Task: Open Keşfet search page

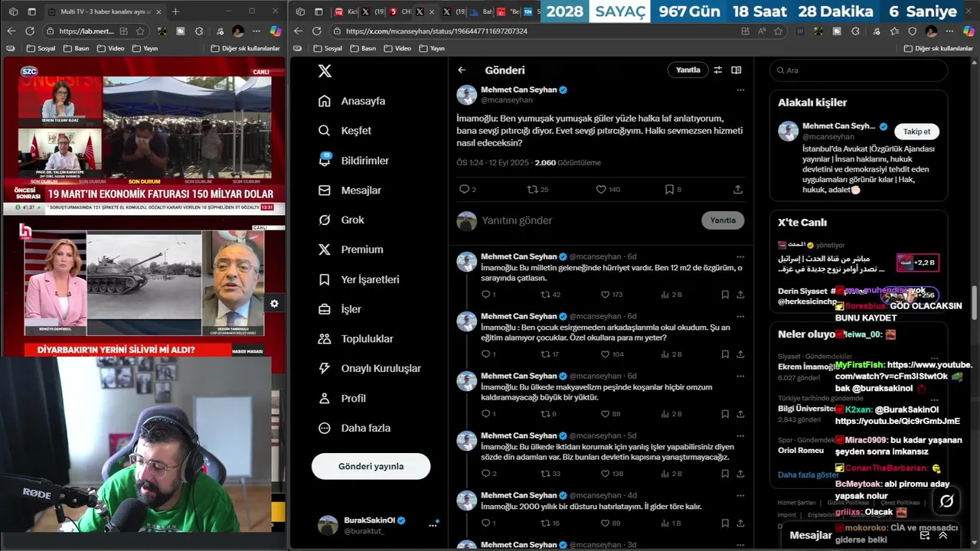Action: (345, 131)
